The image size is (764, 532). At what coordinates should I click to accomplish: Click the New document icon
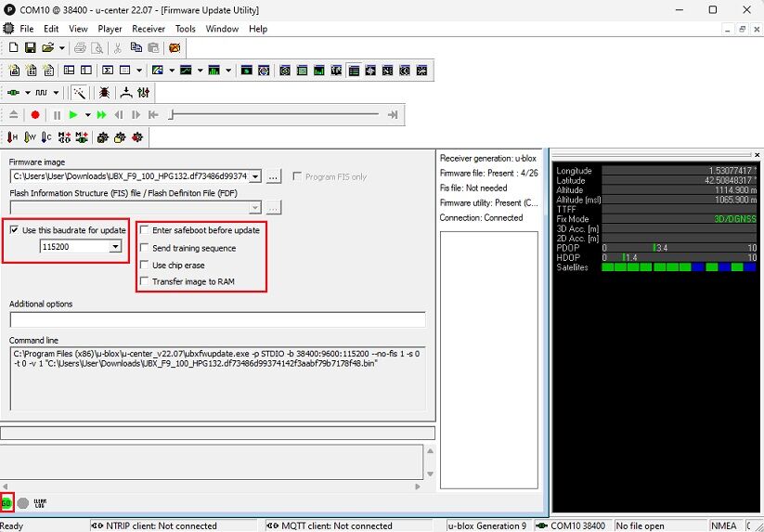(x=13, y=47)
